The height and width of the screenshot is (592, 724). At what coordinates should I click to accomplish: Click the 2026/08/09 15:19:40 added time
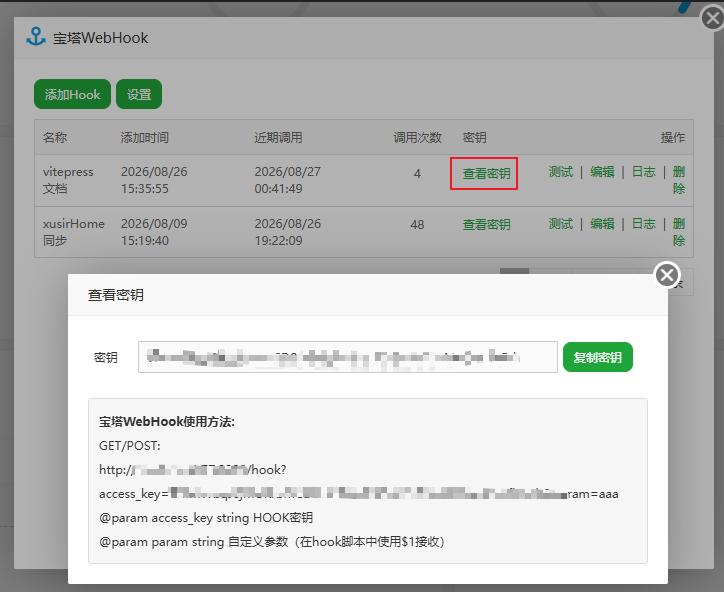pyautogui.click(x=154, y=232)
